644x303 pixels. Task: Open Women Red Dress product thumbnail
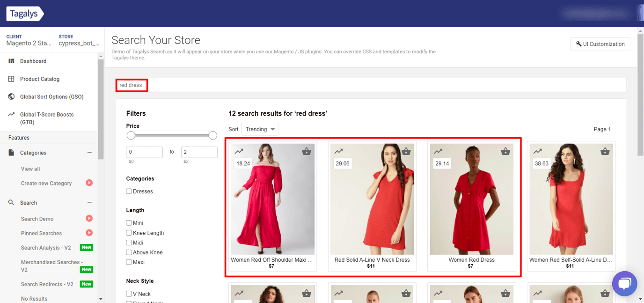(472, 200)
